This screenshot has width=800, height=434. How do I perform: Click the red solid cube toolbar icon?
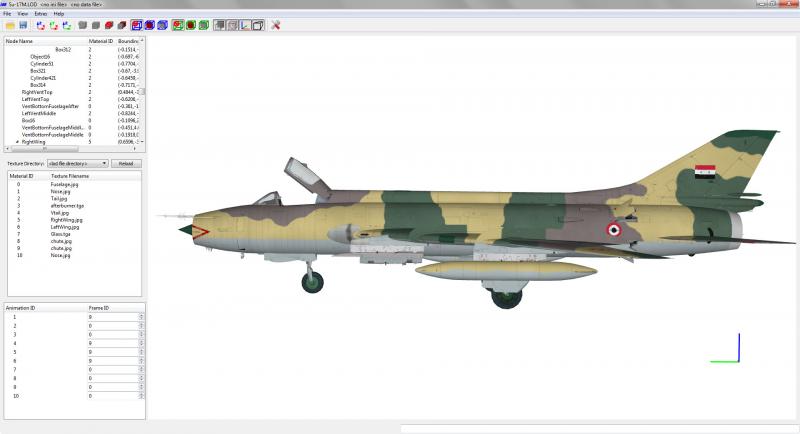click(x=109, y=25)
